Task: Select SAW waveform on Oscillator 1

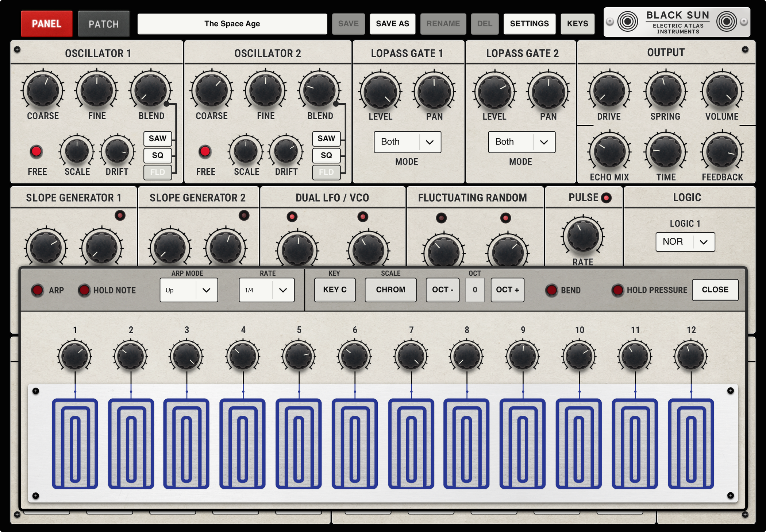Action: coord(158,139)
